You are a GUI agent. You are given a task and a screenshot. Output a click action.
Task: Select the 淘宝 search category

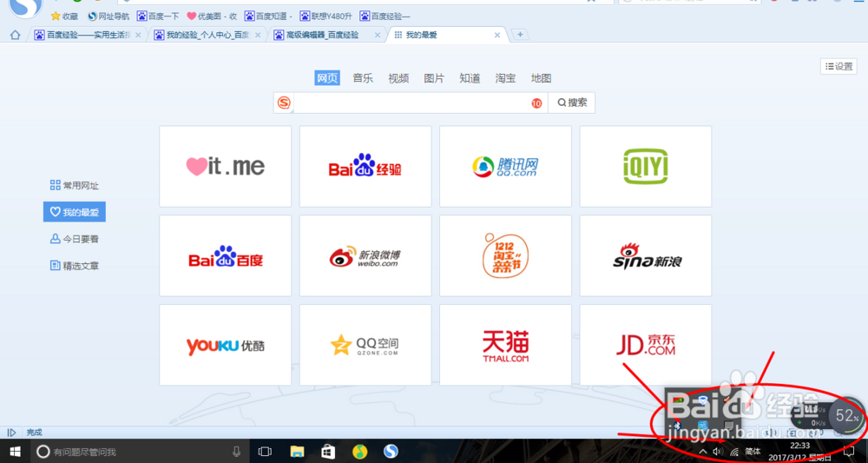pos(505,78)
